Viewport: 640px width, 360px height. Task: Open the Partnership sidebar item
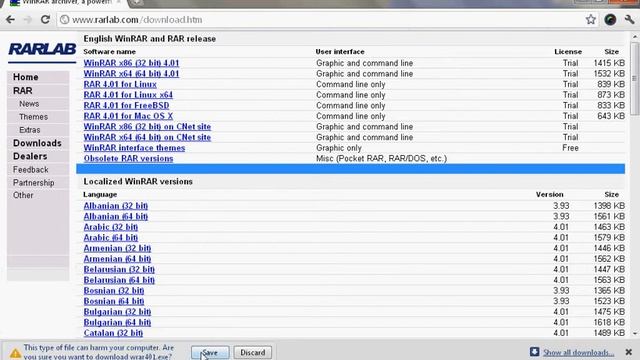pos(33,182)
